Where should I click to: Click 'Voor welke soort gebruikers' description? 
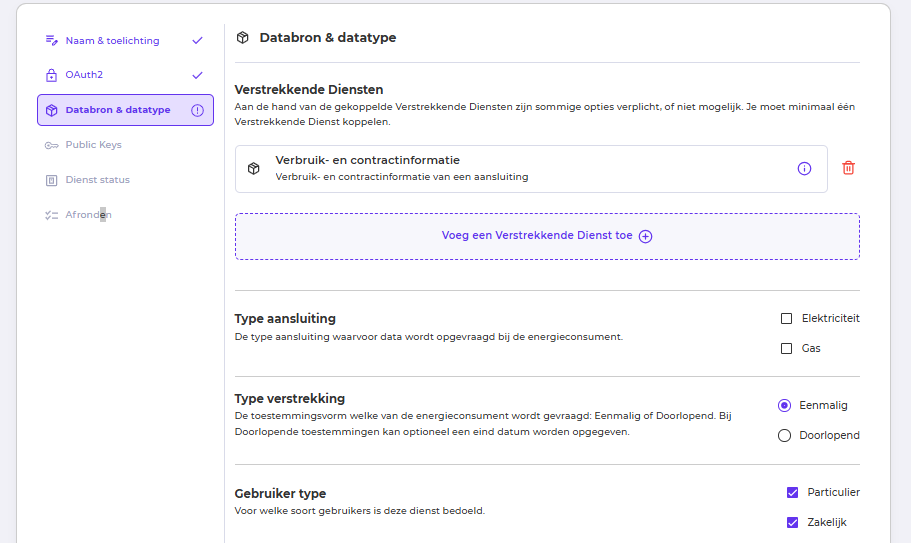pyautogui.click(x=360, y=511)
